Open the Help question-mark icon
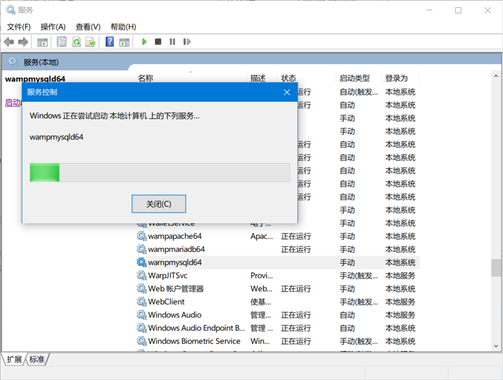The width and height of the screenshot is (503, 380). point(110,42)
